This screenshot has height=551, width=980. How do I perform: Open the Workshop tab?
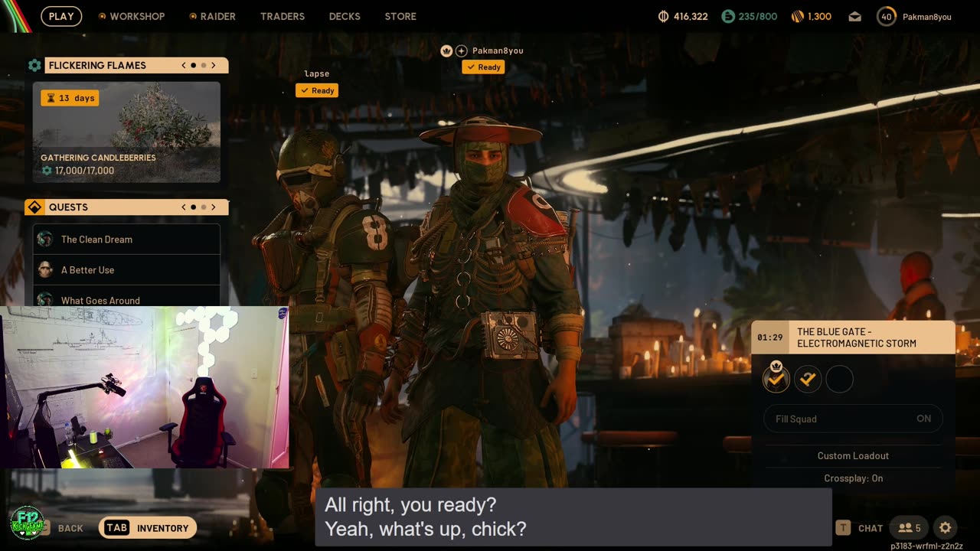coord(132,16)
